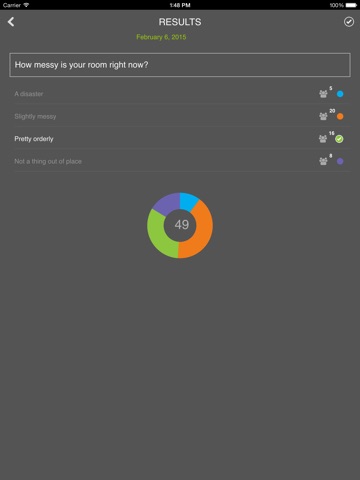Select the orange dot for 'Slightly messy'
Viewport: 360px width, 480px height.
point(340,116)
